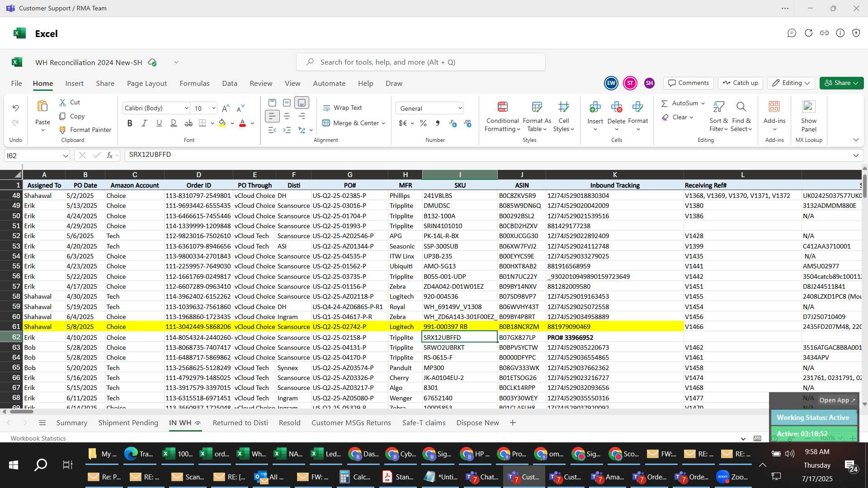Open Conditional Formatting icon
Screen dimensions: 868x488
pyautogui.click(x=502, y=107)
